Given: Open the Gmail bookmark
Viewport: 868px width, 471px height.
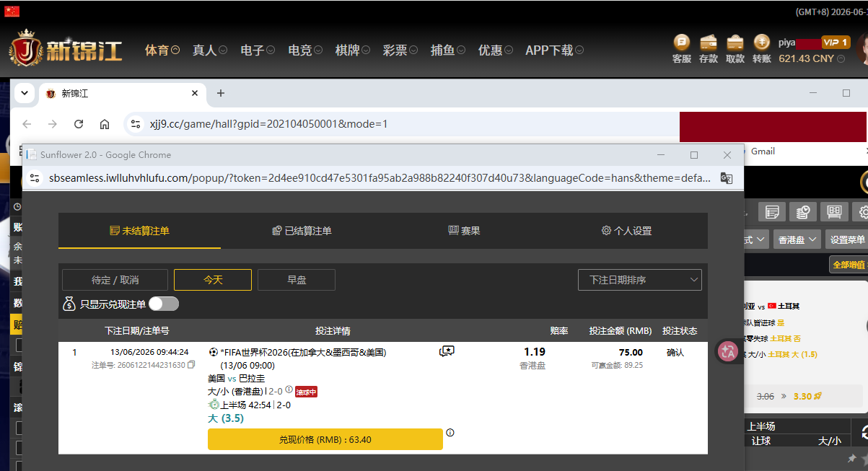Looking at the screenshot, I should point(763,151).
